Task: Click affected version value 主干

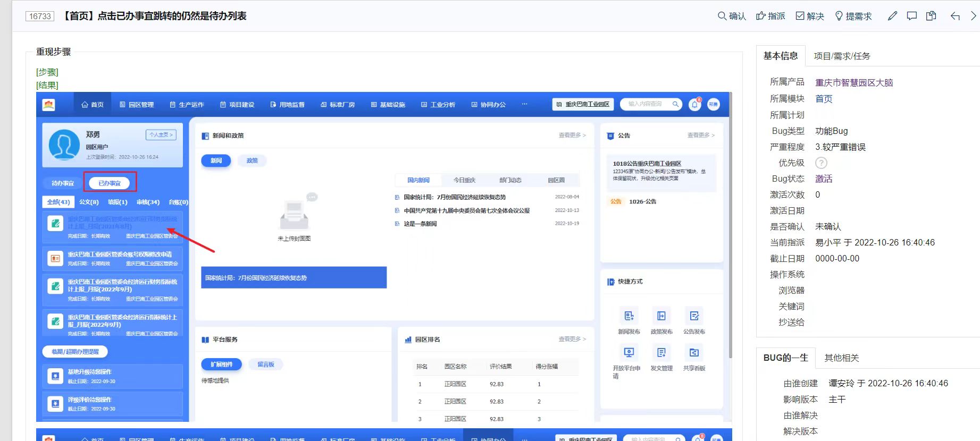Action: [x=837, y=400]
